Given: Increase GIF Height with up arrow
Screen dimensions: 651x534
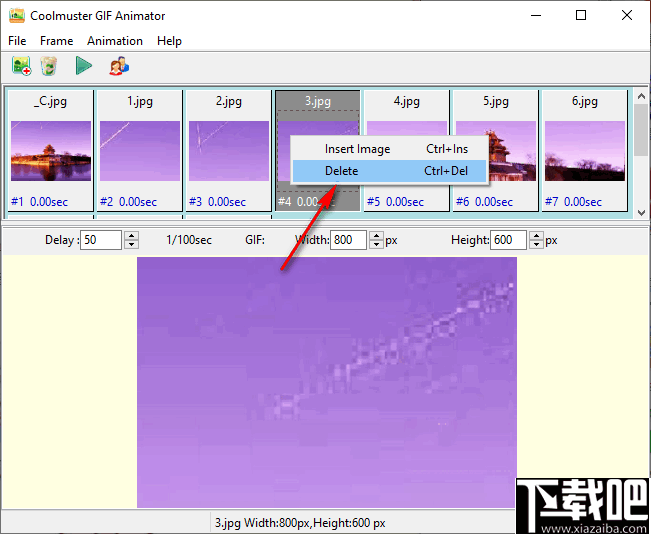Looking at the screenshot, I should click(536, 235).
